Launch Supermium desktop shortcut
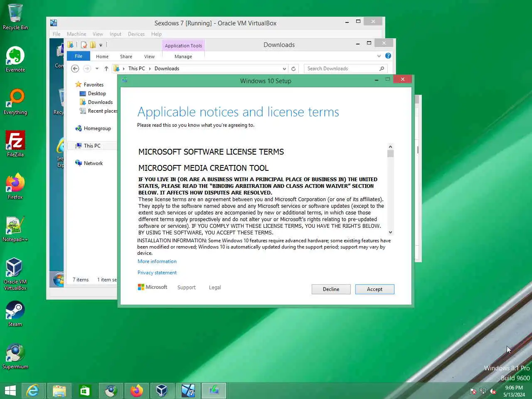 click(x=15, y=356)
